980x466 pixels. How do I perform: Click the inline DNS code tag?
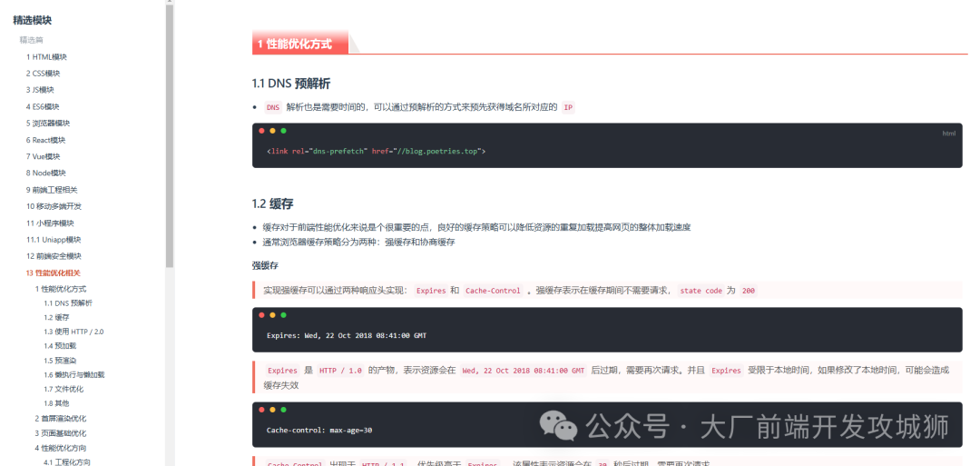pyautogui.click(x=273, y=107)
